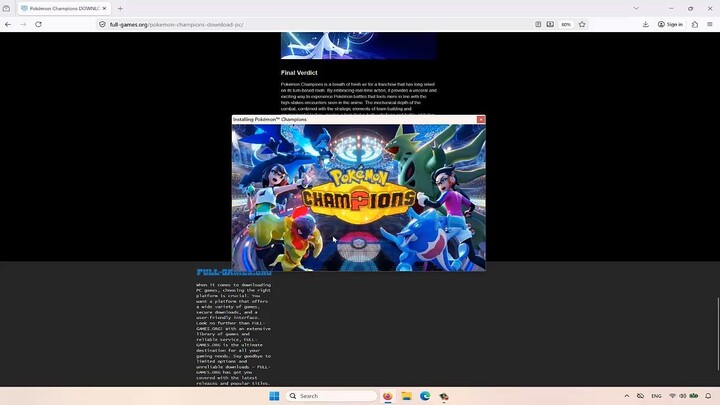
Task: Open the extensions puzzle icon
Action: click(694, 24)
